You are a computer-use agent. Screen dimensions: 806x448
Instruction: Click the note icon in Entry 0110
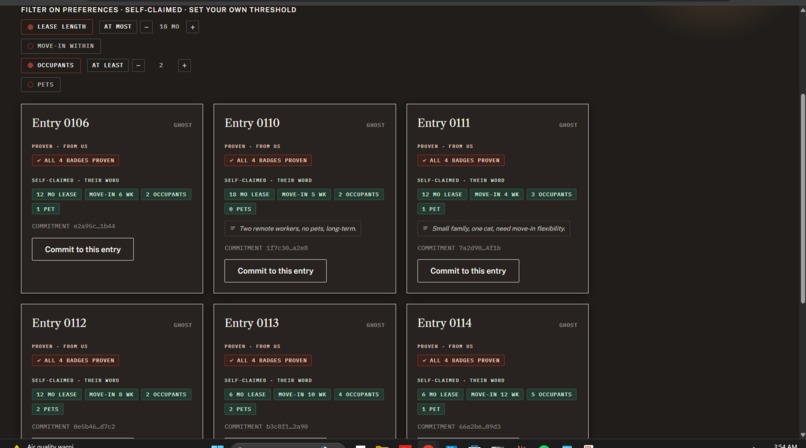point(232,229)
